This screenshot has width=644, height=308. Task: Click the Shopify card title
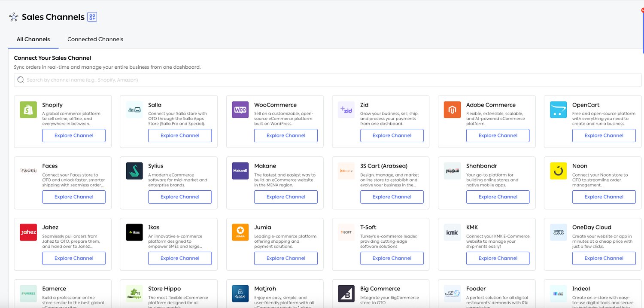click(52, 105)
